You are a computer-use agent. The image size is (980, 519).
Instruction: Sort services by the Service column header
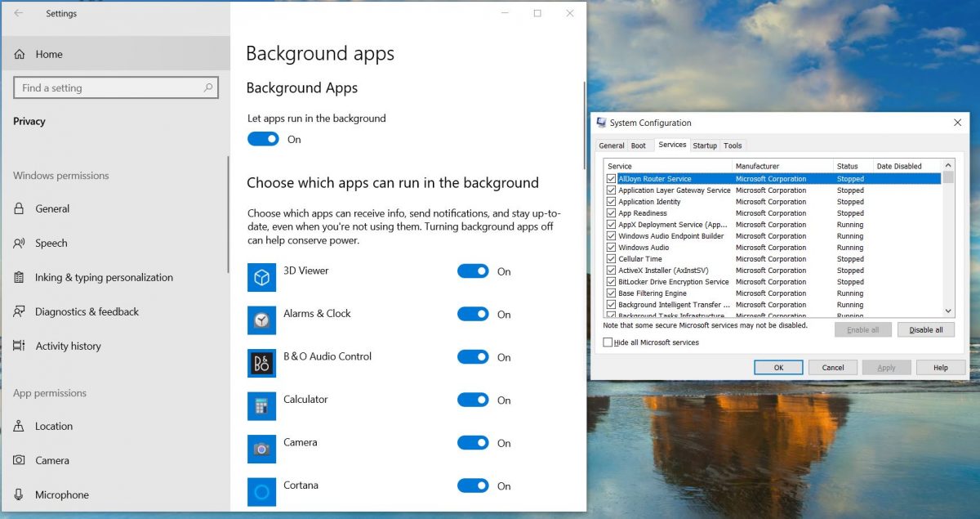(x=669, y=166)
